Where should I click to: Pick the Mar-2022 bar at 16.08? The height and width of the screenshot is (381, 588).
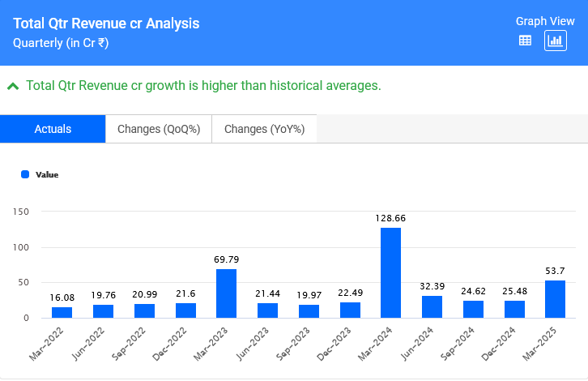(x=62, y=313)
